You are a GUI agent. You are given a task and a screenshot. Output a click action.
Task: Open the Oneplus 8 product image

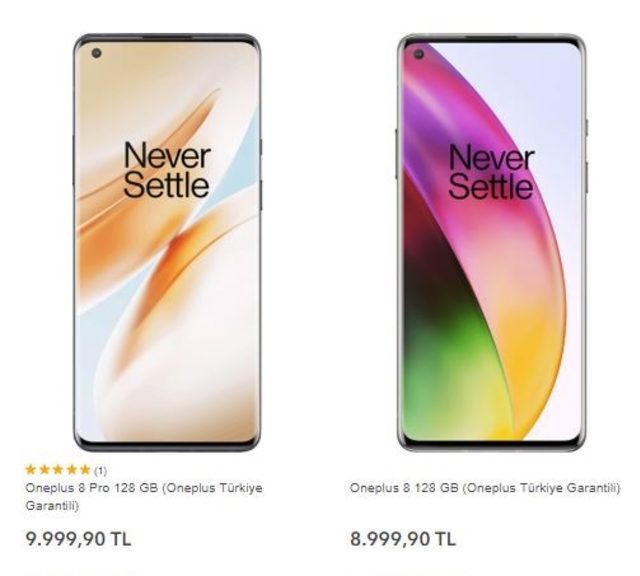[x=491, y=242]
